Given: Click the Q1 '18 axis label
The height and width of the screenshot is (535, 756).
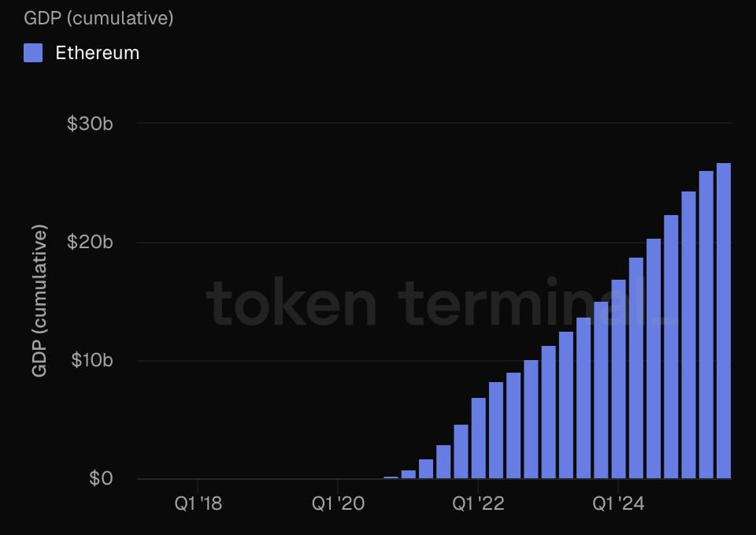Looking at the screenshot, I should pos(198,503).
